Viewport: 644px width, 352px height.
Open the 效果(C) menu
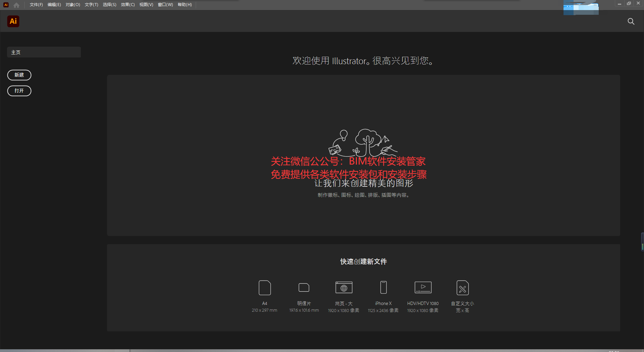tap(128, 5)
